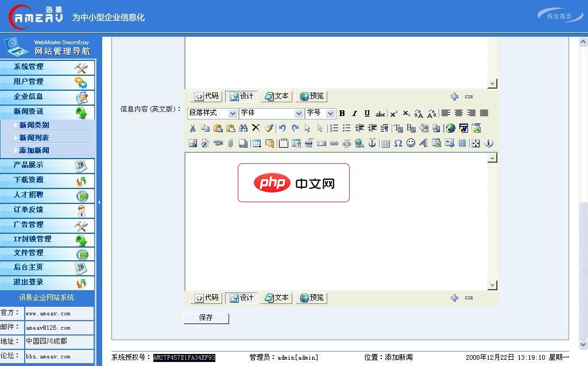Toggle italic formatting in the editor
The image size is (588, 366).
coord(354,113)
